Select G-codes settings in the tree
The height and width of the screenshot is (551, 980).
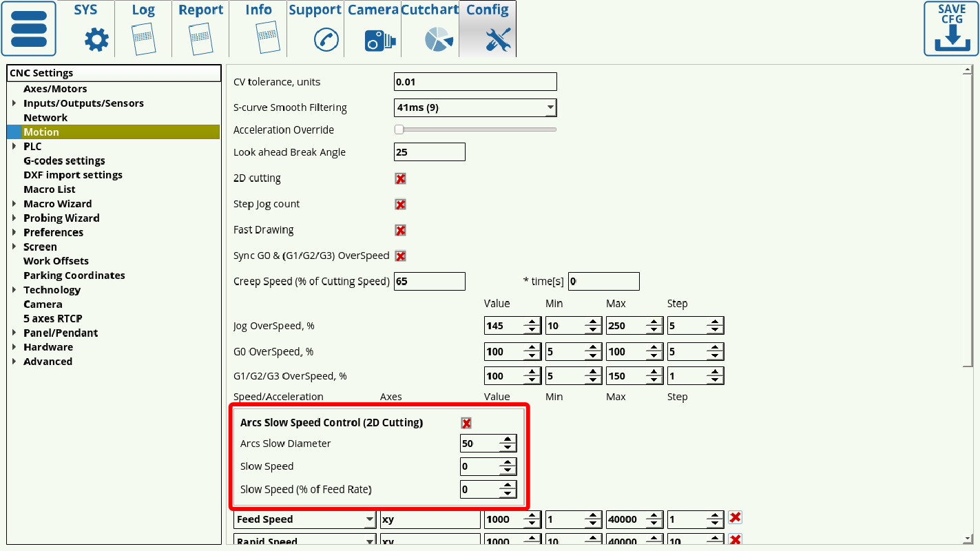tap(64, 160)
